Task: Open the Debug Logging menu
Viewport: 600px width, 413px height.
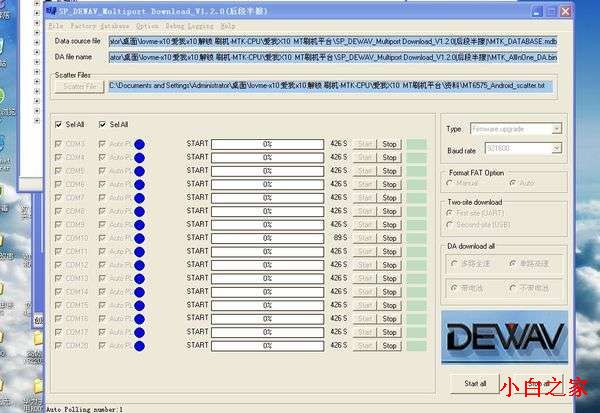Action: click(189, 26)
